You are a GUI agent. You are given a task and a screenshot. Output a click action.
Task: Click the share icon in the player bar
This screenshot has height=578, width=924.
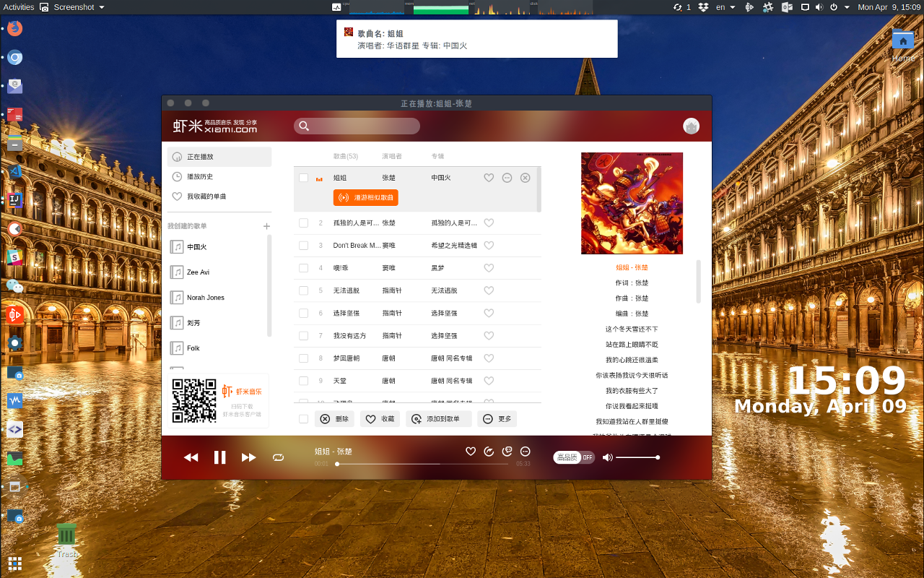[489, 451]
